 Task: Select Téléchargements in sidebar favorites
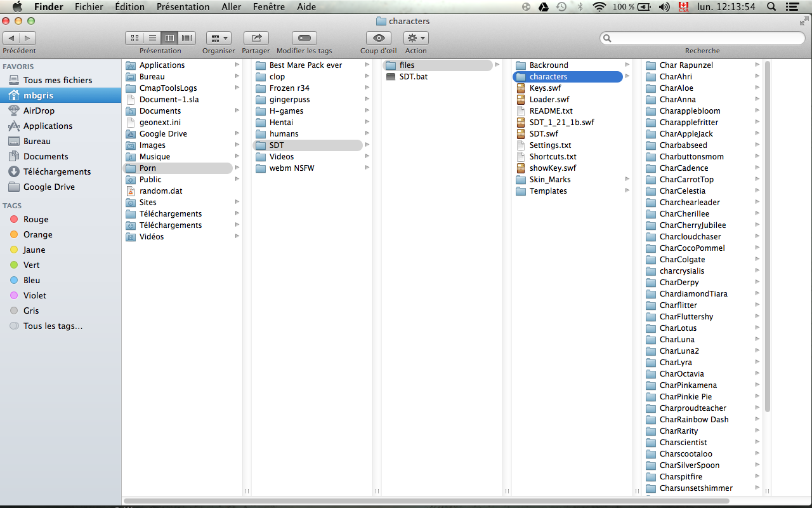56,171
